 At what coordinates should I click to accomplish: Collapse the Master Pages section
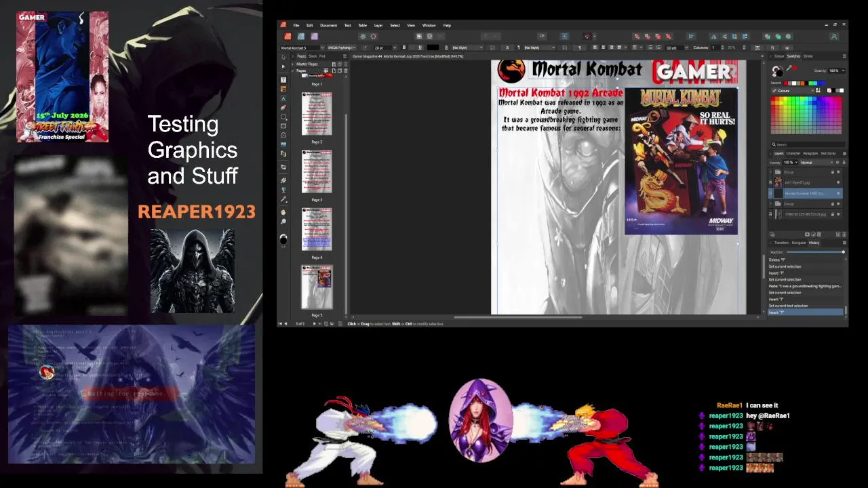pyautogui.click(x=292, y=64)
